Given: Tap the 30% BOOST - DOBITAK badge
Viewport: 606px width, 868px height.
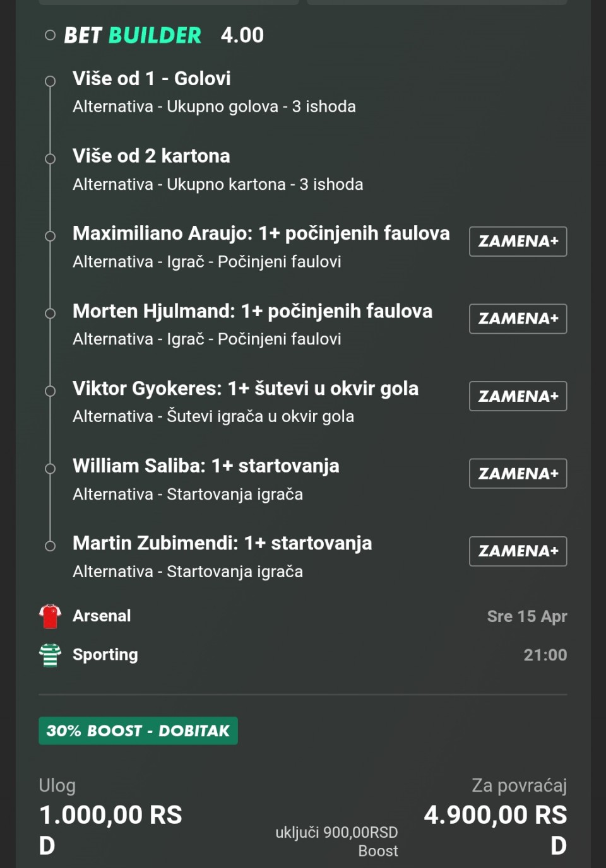Looking at the screenshot, I should [x=138, y=730].
